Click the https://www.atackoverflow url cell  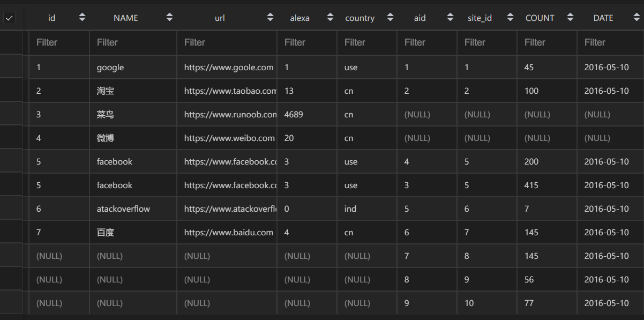coord(227,209)
